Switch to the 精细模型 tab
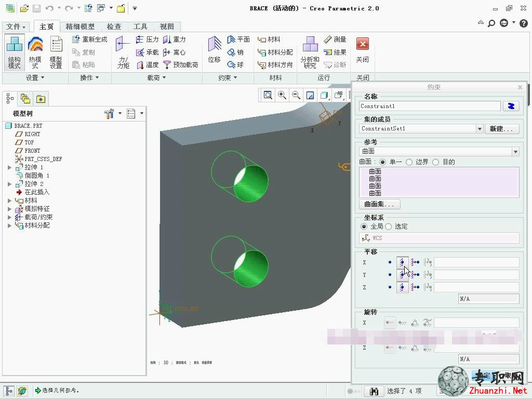This screenshot has width=532, height=399. 80,26
